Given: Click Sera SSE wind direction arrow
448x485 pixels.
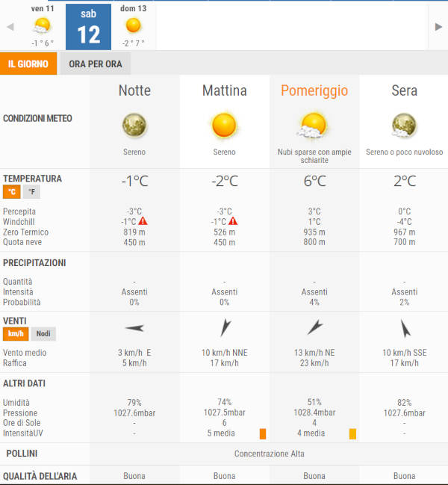Looking at the screenshot, I should tap(405, 328).
